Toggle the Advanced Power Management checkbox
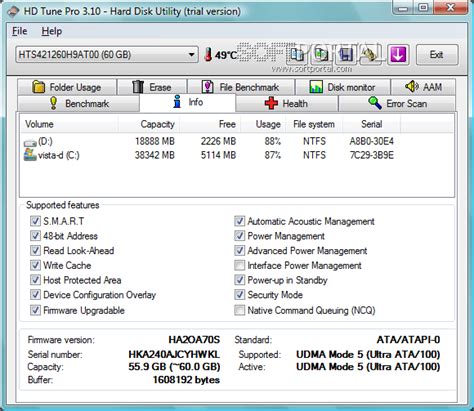The width and height of the screenshot is (474, 411). click(239, 250)
